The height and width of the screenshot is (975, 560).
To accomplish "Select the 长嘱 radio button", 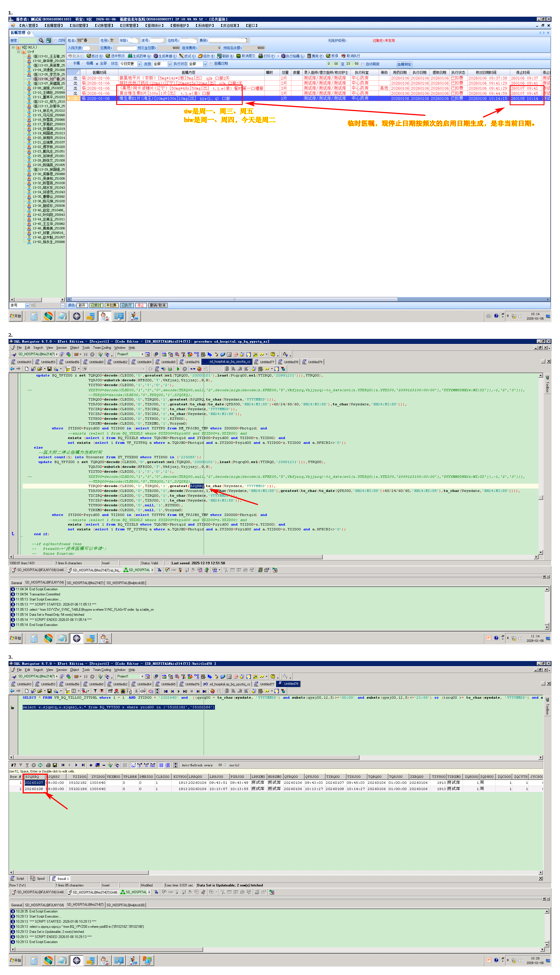I will pos(70,64).
